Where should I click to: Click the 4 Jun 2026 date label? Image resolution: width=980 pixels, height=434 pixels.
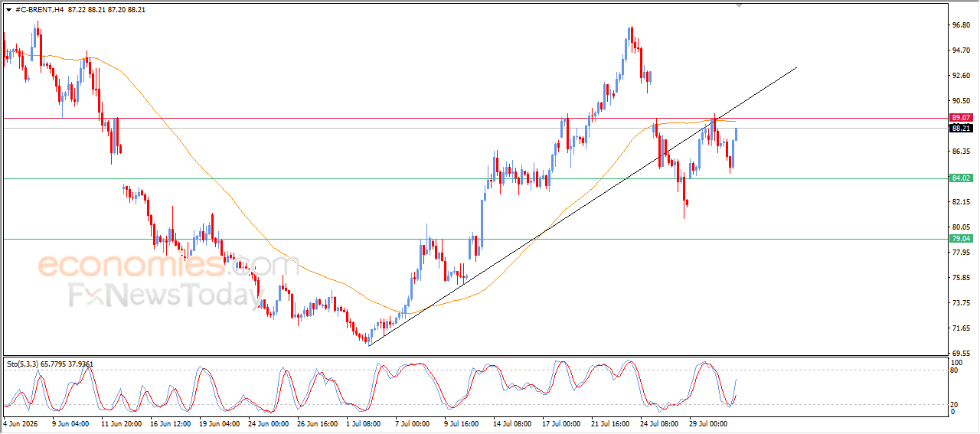[x=21, y=423]
